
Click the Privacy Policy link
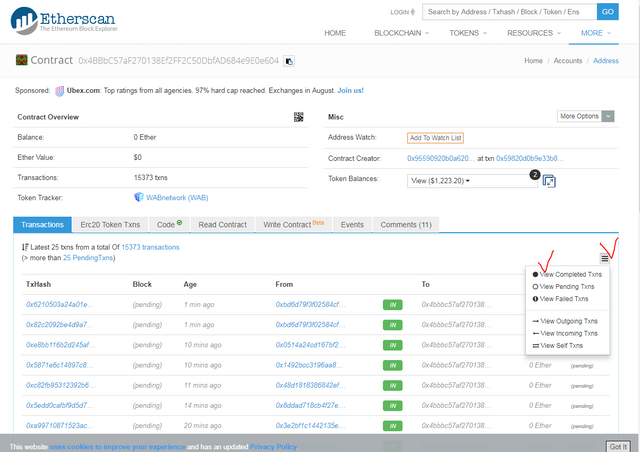[273, 447]
